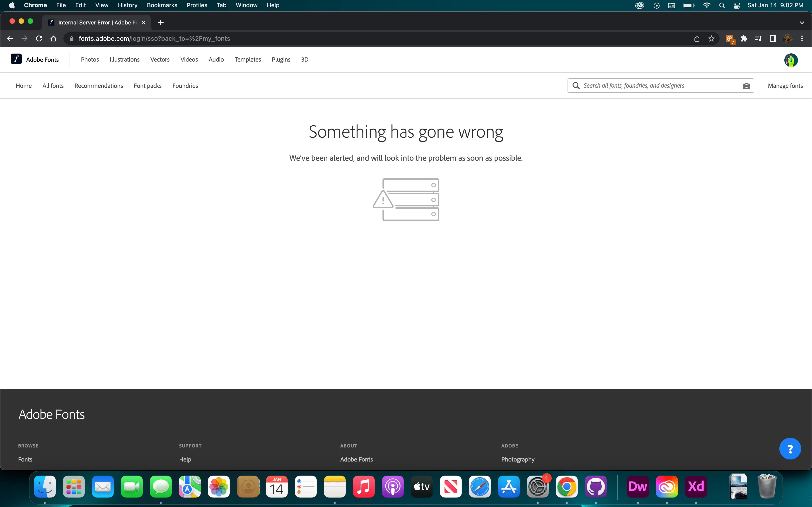Click the Adobe Fonts logo icon
The height and width of the screenshot is (507, 812).
[x=16, y=59]
